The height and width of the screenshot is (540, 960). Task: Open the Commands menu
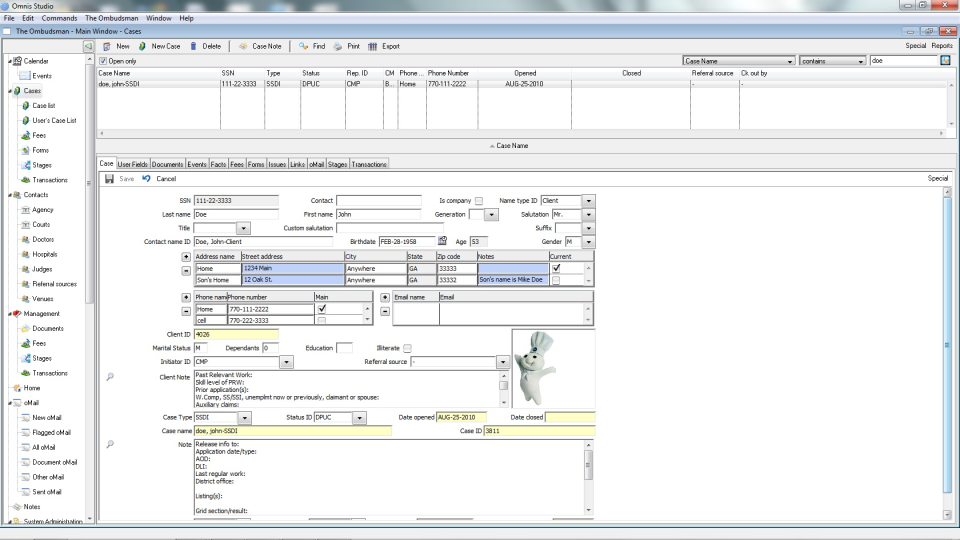tap(59, 18)
